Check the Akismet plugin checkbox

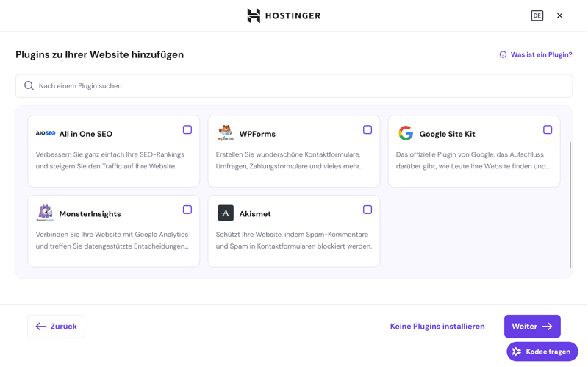[x=367, y=210]
